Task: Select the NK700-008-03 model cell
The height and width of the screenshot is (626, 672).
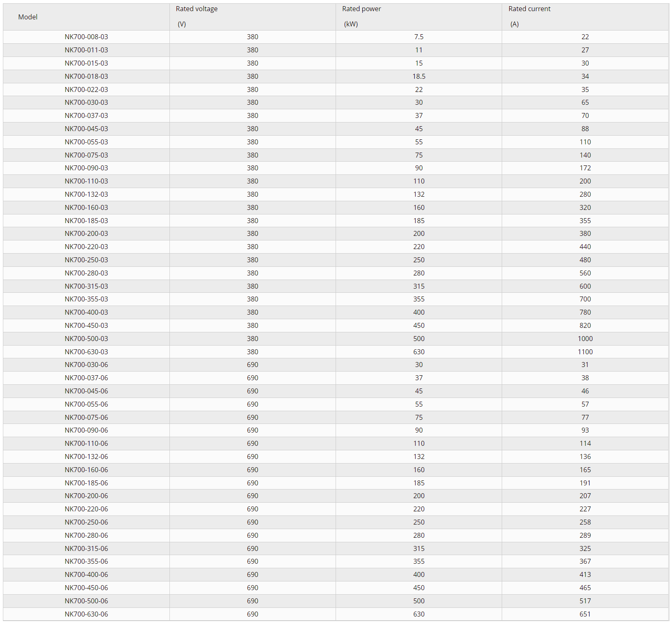Action: [86, 37]
